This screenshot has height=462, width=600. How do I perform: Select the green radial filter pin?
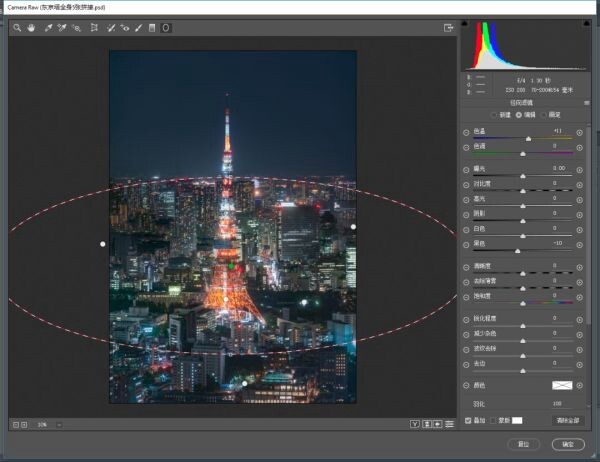(231, 266)
